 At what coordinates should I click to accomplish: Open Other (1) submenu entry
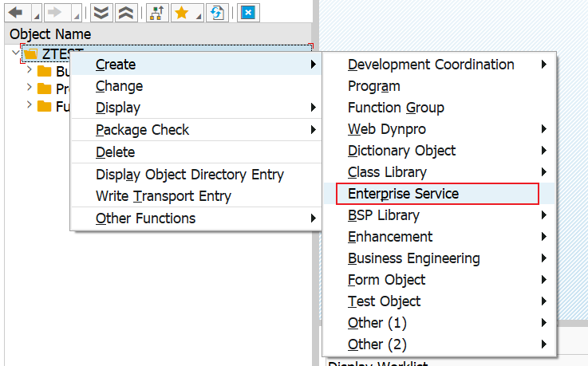[x=439, y=323]
